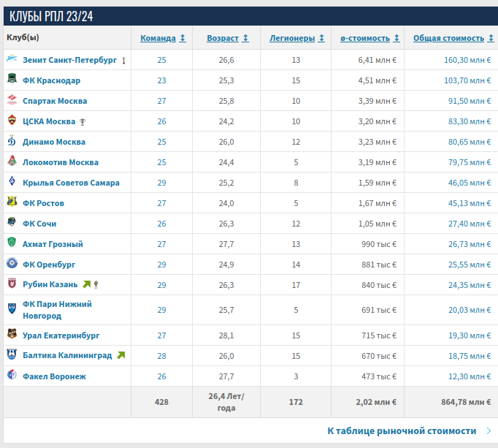Sort table by Команда column header
The width and height of the screenshot is (498, 448).
[x=158, y=38]
